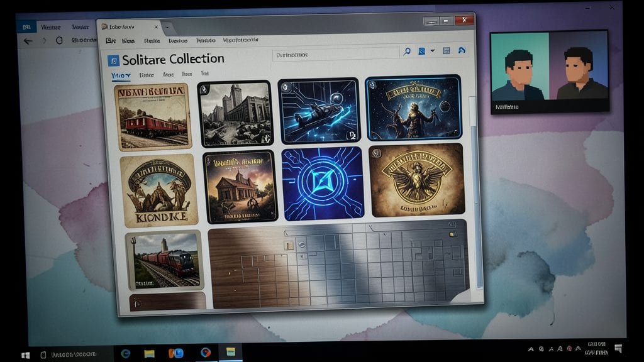644x362 pixels.
Task: Click the round icon beside the yellow square
Action: [302, 244]
